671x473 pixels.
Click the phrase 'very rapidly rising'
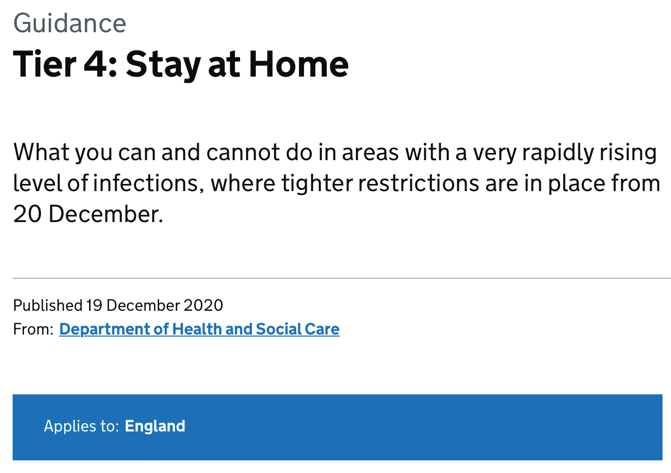click(541, 153)
